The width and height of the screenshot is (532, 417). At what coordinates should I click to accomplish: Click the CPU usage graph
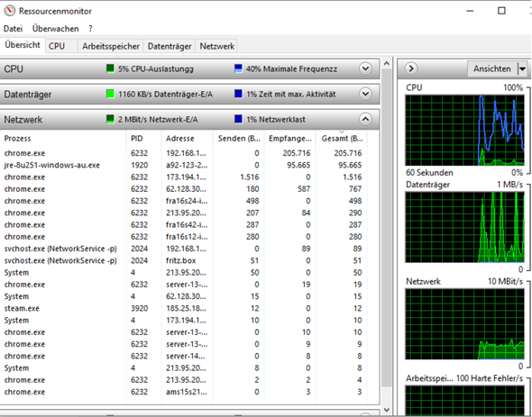464,131
